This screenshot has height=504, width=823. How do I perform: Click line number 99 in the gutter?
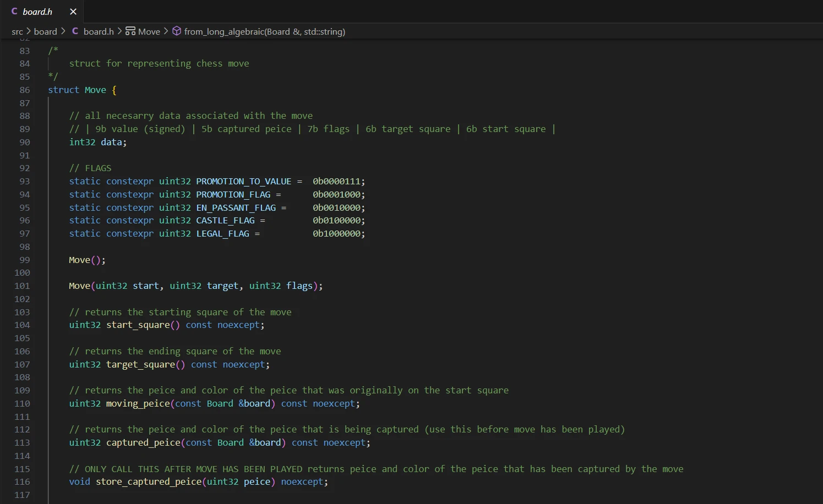pyautogui.click(x=25, y=260)
